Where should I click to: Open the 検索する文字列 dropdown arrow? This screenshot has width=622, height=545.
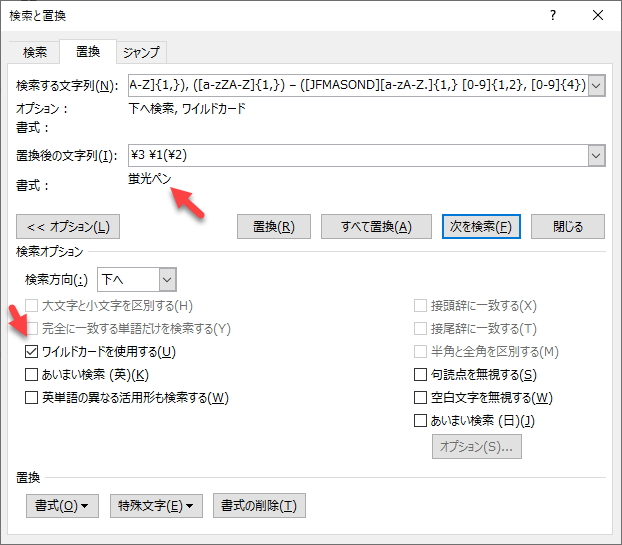[597, 86]
